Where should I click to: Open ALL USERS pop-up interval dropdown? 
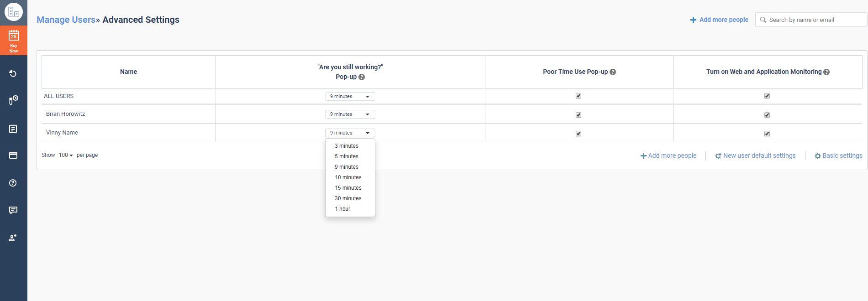[x=350, y=96]
